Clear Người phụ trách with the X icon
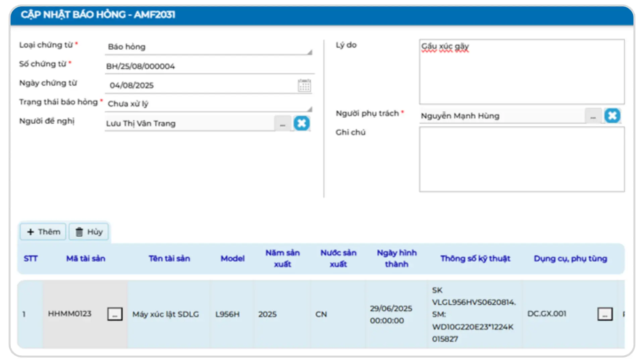The width and height of the screenshot is (644, 362). [x=612, y=116]
